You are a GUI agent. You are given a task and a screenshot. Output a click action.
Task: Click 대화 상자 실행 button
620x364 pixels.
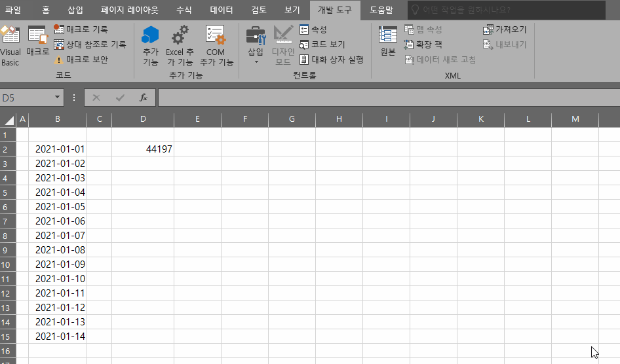tap(332, 60)
